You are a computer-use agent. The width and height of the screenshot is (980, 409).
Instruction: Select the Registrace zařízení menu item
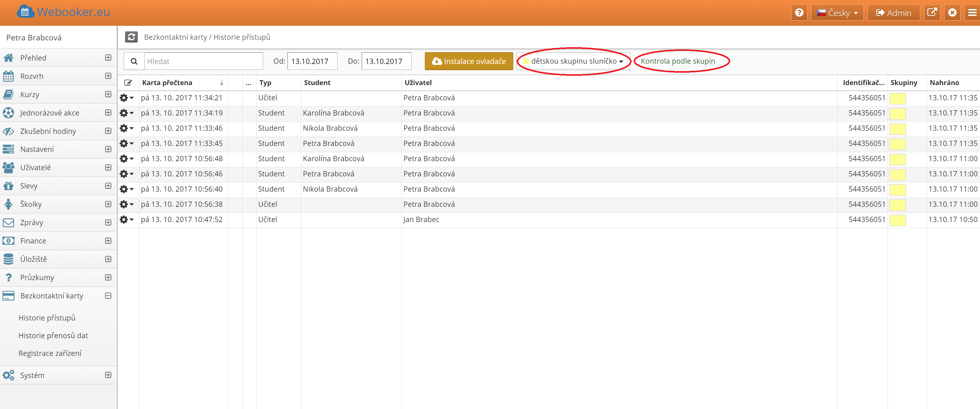click(x=50, y=353)
